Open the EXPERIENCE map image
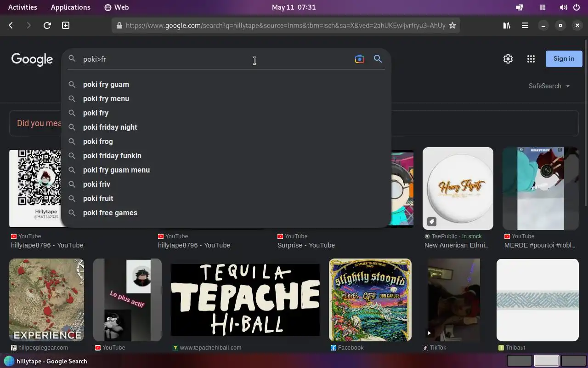Screen dimensions: 588x368 pos(46,300)
